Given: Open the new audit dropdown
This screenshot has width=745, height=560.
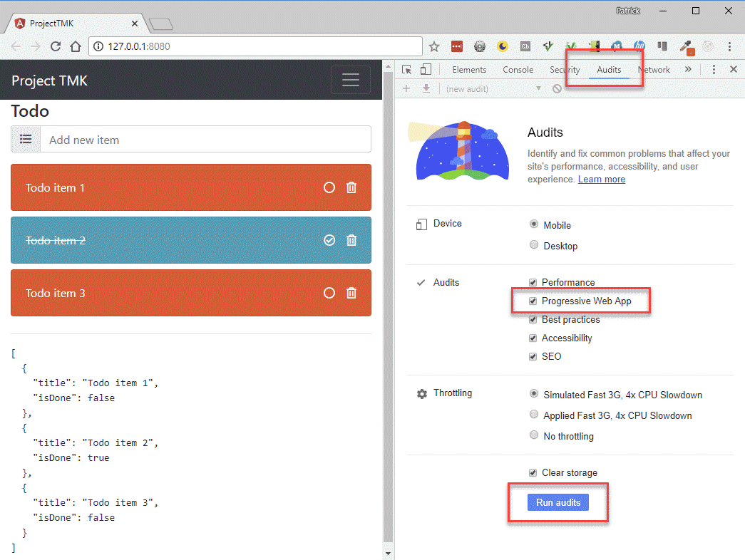Looking at the screenshot, I should coord(493,89).
